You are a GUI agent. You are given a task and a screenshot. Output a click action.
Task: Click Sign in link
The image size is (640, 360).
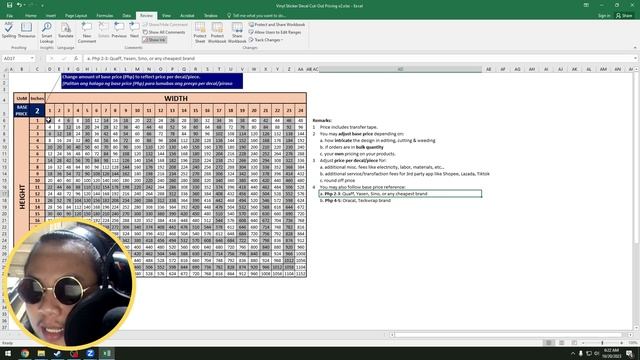click(x=604, y=16)
